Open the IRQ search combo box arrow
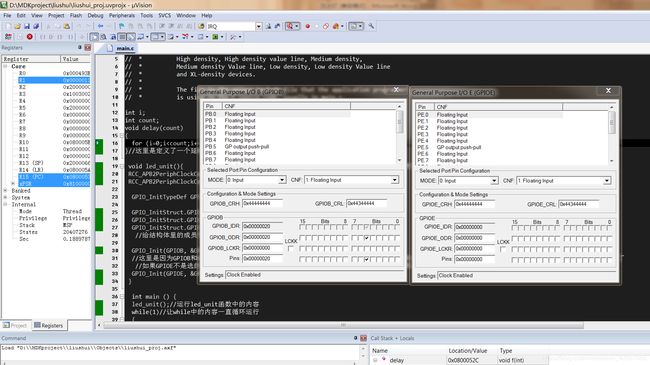The height and width of the screenshot is (365, 650). point(259,26)
